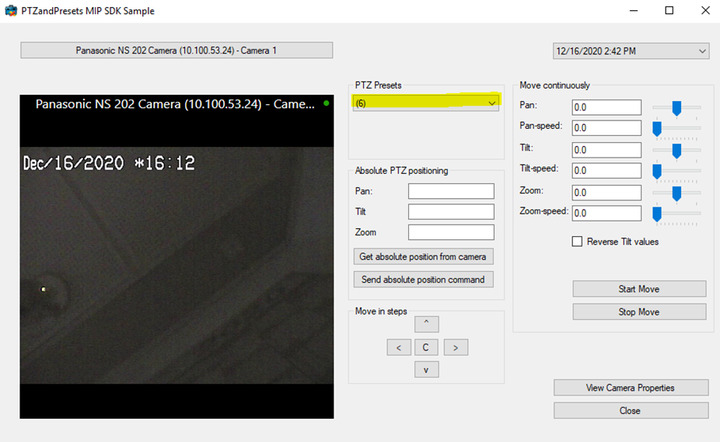This screenshot has width=720, height=442.
Task: Click the right arrow step button
Action: 455,347
